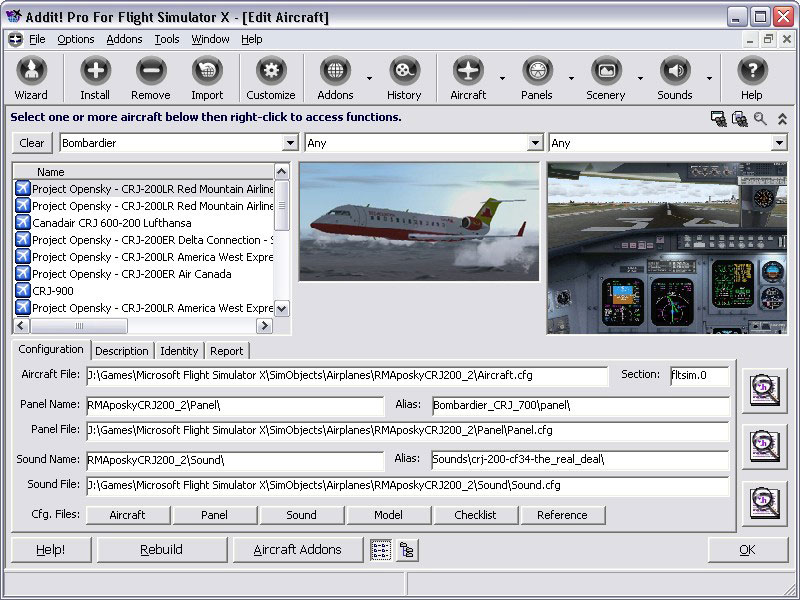Expand the Aircraft toolbar dropdown arrow
Viewport: 800px width, 600px height.
pyautogui.click(x=502, y=78)
